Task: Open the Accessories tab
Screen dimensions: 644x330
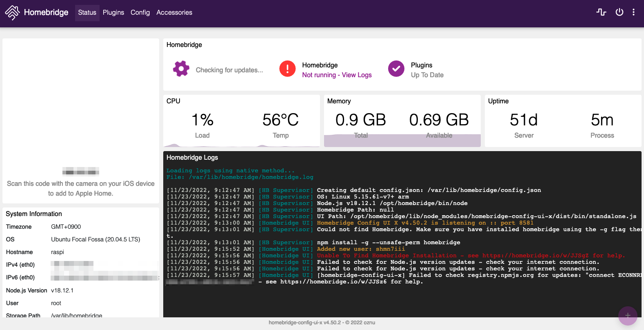Action: [174, 13]
